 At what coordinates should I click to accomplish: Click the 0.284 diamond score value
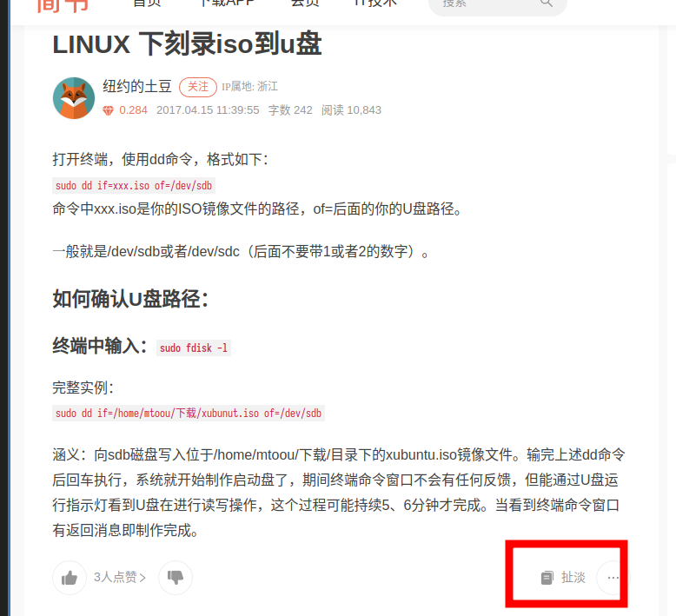click(x=133, y=110)
